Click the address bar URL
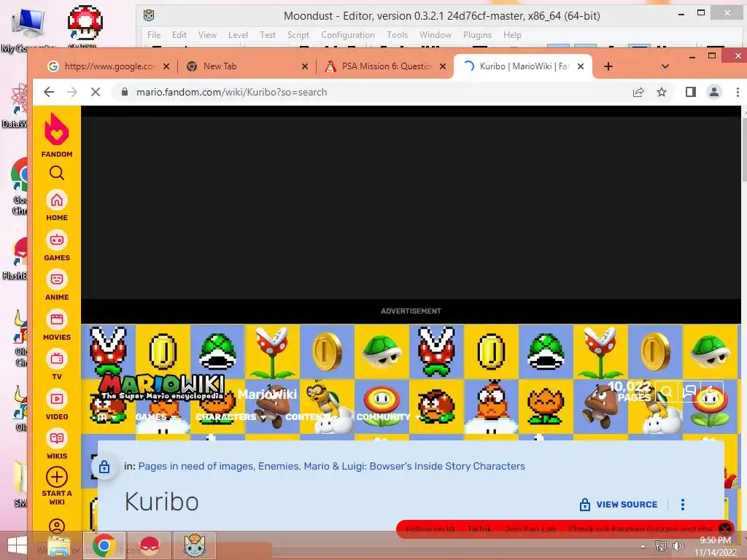 tap(231, 92)
